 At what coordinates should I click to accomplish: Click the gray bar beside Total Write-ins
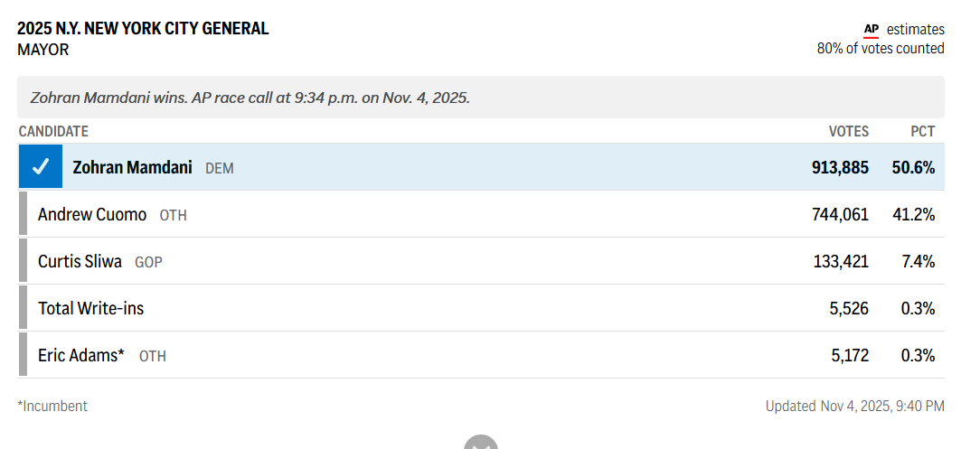click(24, 308)
